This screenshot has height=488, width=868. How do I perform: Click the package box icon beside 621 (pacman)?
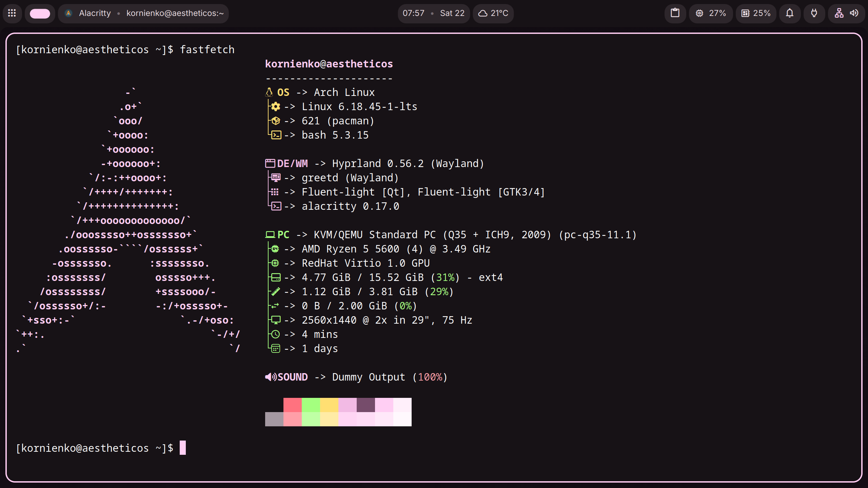pyautogui.click(x=276, y=121)
